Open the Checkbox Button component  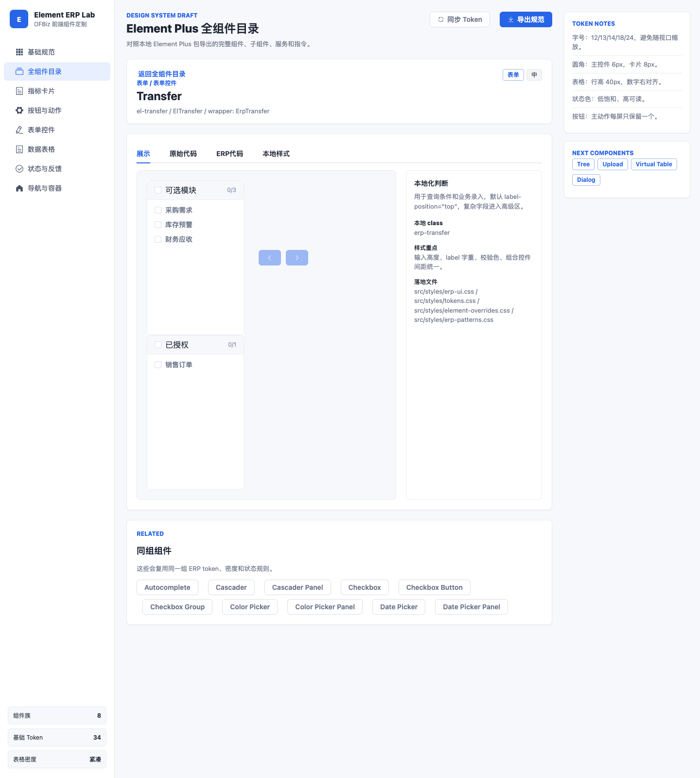[435, 587]
